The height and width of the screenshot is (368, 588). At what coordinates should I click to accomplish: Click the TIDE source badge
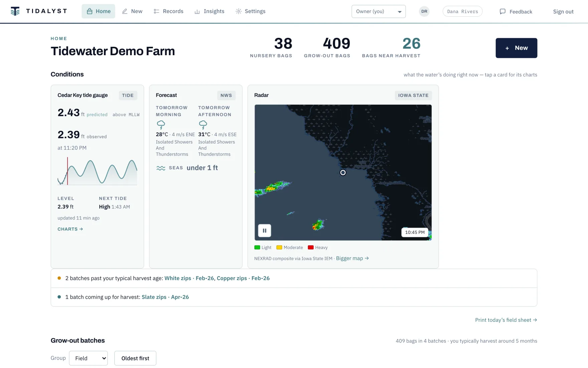pos(128,95)
